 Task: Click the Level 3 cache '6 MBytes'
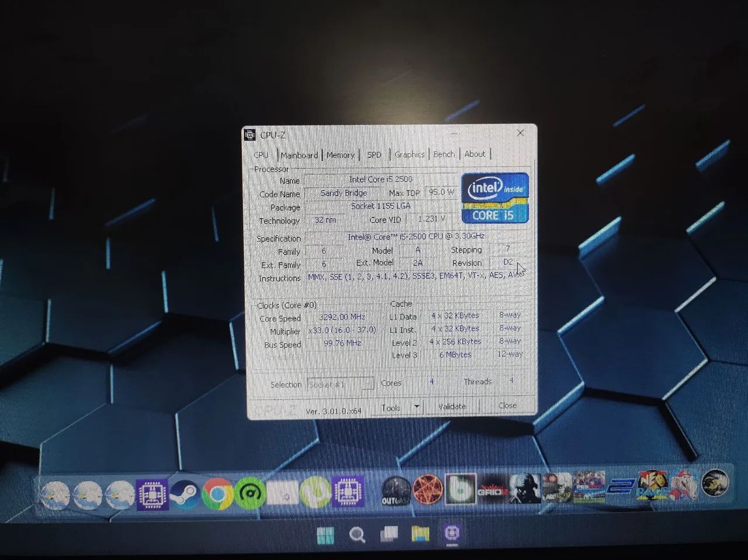point(455,355)
